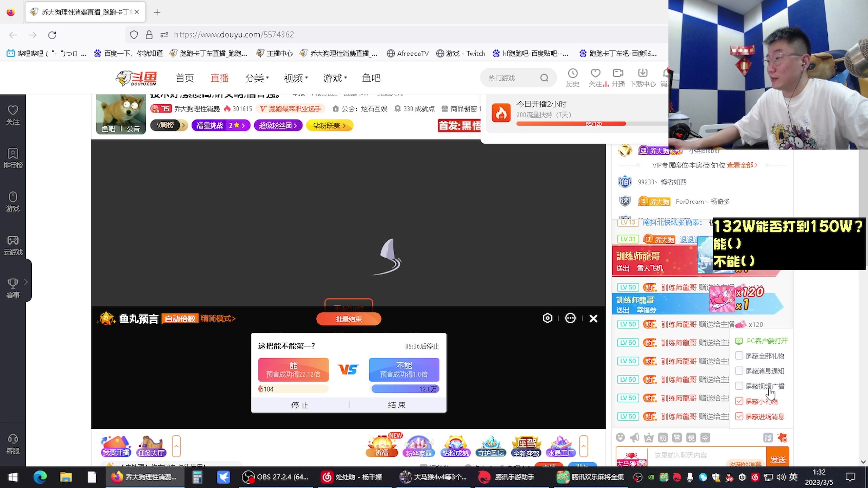Open the emoji picker in chat toolbar
Image resolution: width=868 pixels, height=488 pixels.
point(620,438)
